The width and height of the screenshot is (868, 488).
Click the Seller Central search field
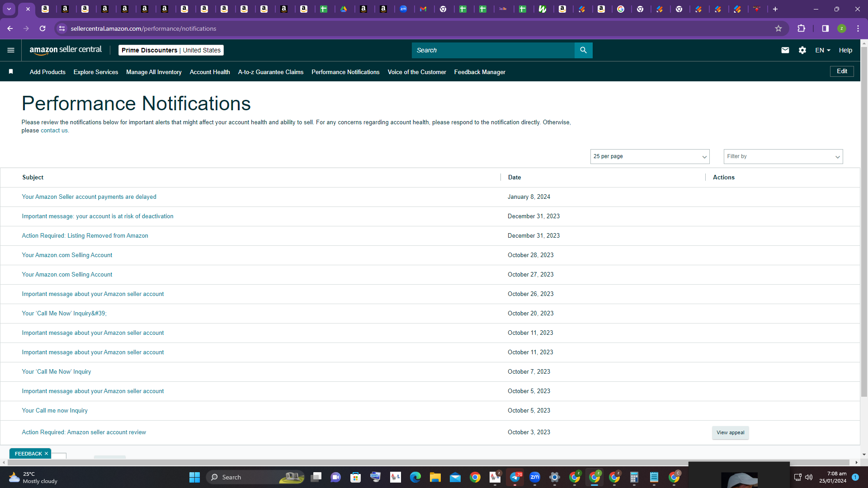point(493,50)
